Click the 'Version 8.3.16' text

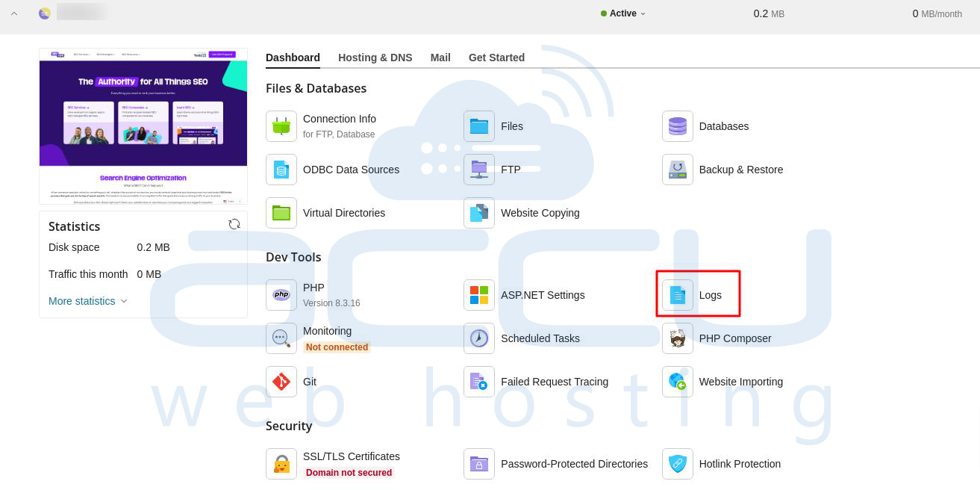[331, 303]
